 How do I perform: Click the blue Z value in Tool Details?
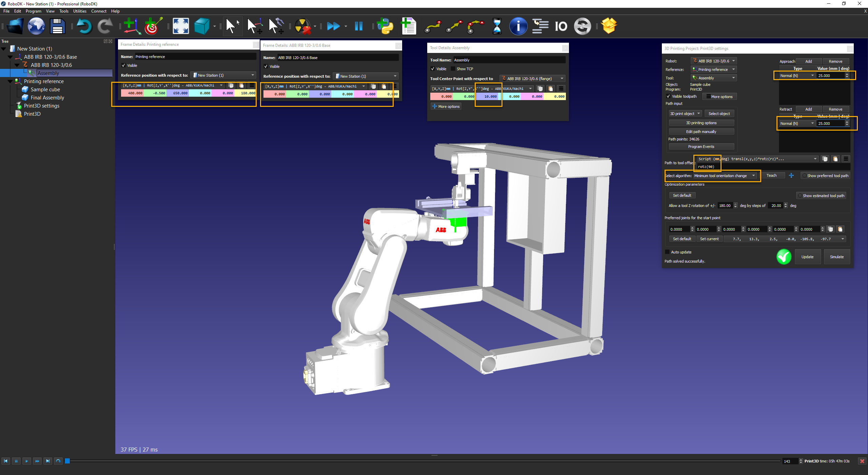[487, 96]
